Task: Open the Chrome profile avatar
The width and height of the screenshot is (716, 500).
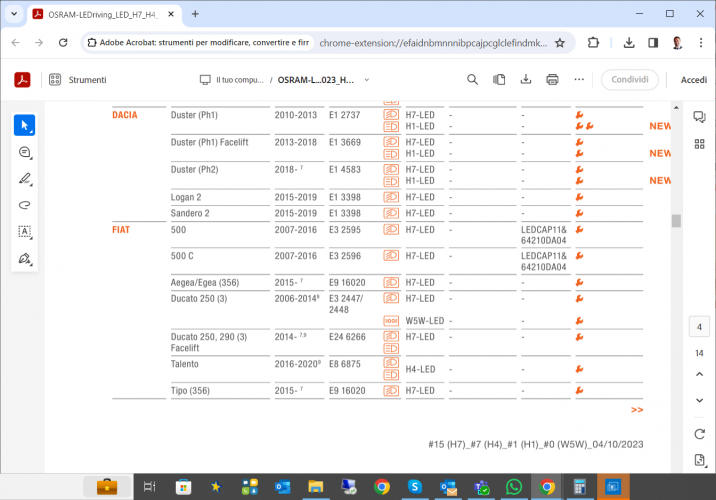Action: (677, 42)
